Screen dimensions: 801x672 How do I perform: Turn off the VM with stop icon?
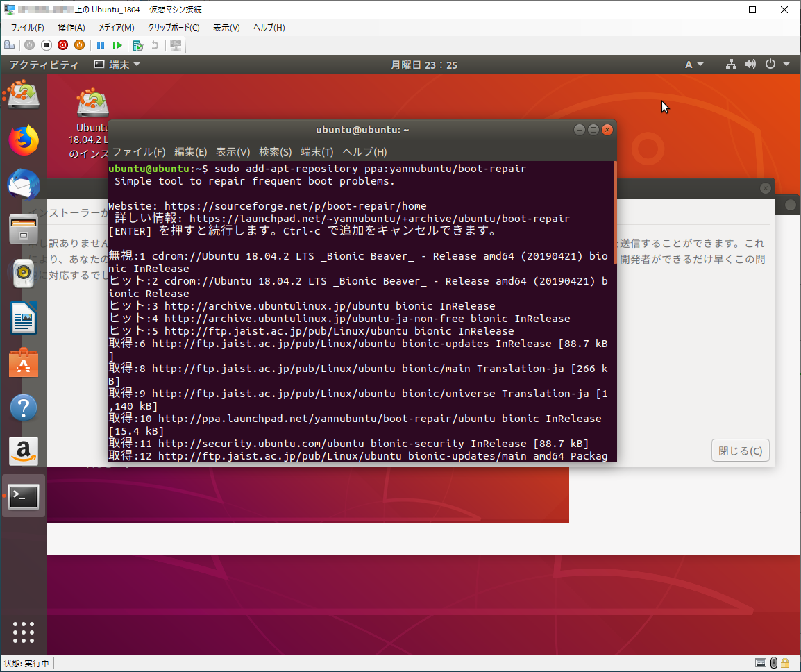pyautogui.click(x=47, y=45)
